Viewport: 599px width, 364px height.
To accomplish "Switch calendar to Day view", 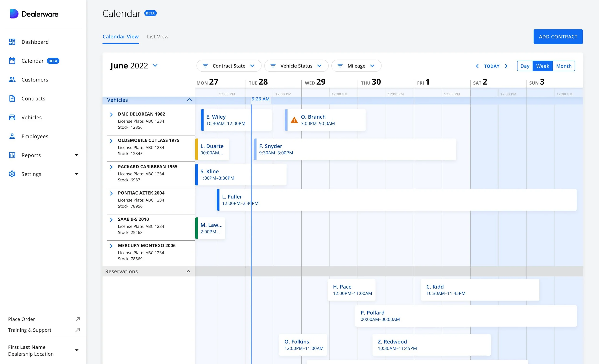I will [525, 66].
